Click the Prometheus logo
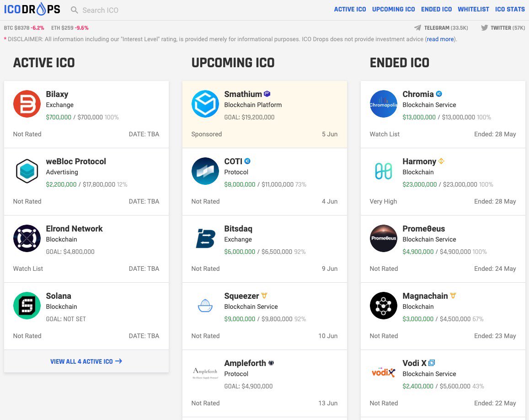The image size is (529, 420). click(383, 238)
